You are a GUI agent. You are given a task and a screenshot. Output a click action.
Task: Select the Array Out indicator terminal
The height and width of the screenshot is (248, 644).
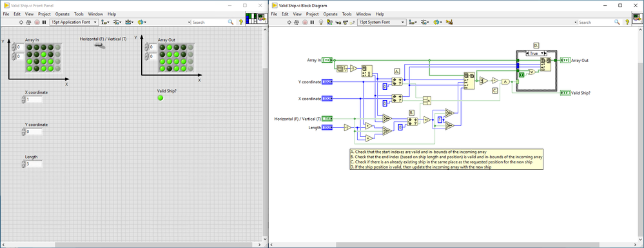[565, 60]
